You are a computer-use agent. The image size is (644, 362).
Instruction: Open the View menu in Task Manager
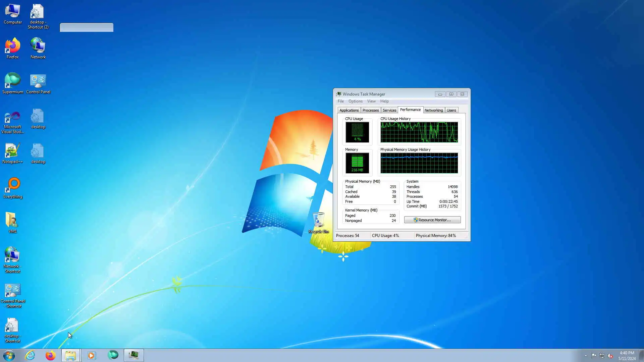point(371,101)
